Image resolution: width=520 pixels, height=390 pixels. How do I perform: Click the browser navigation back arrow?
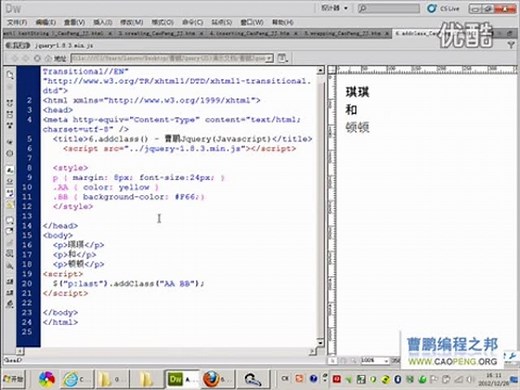[x=14, y=58]
